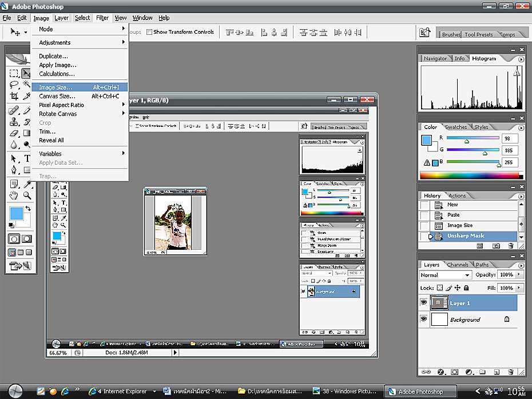Screen dimensions: 532x399
Task: Open the Layers panel options menu arrow
Action: (521, 265)
